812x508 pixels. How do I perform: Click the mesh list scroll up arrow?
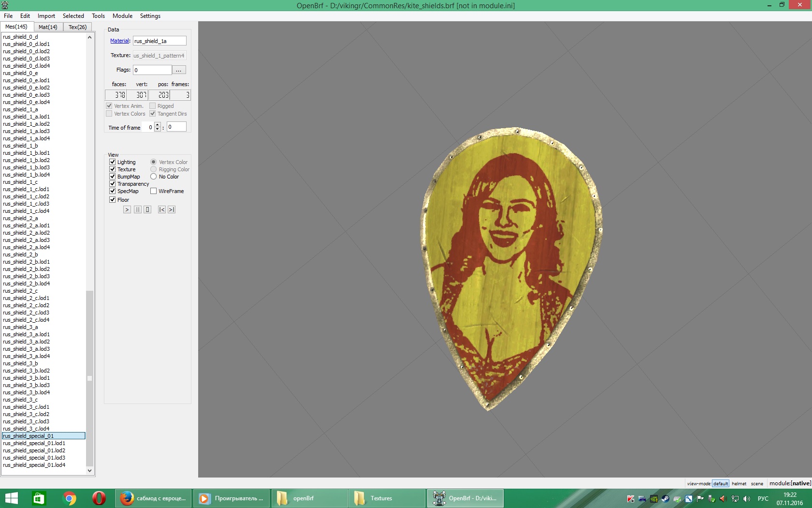pyautogui.click(x=89, y=37)
